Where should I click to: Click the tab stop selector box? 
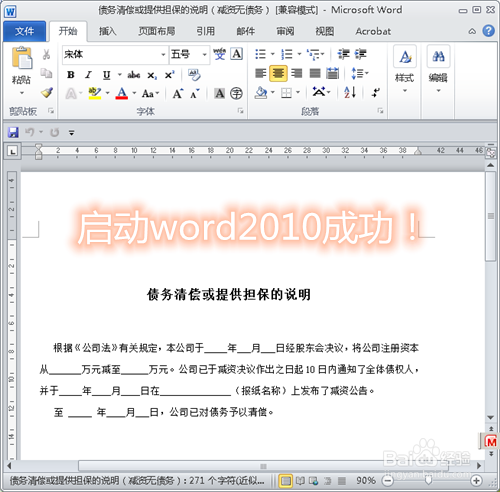pyautogui.click(x=13, y=152)
